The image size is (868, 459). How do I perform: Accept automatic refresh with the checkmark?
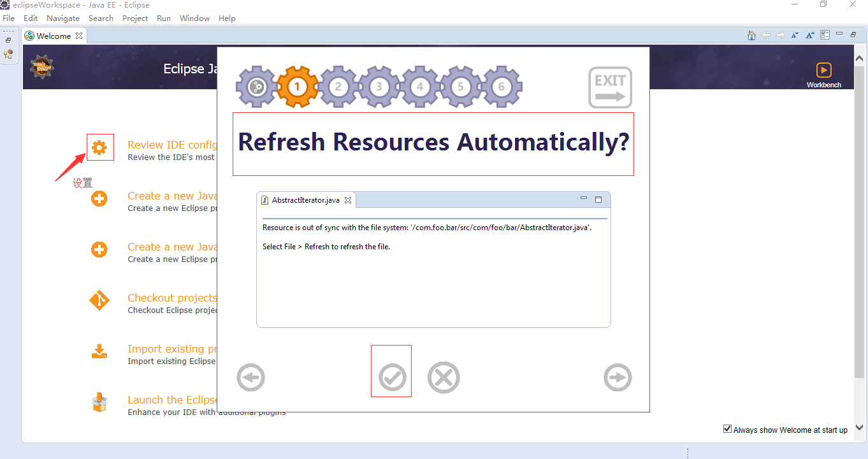(x=393, y=377)
